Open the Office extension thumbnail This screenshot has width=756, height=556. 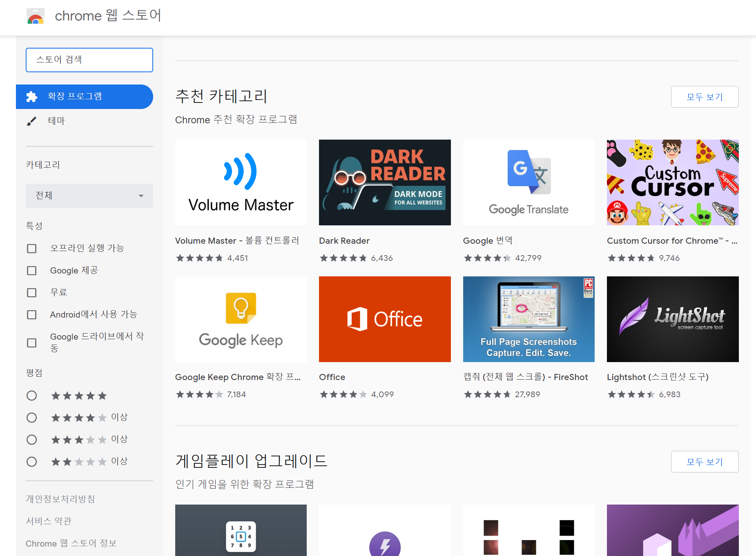[x=385, y=319]
